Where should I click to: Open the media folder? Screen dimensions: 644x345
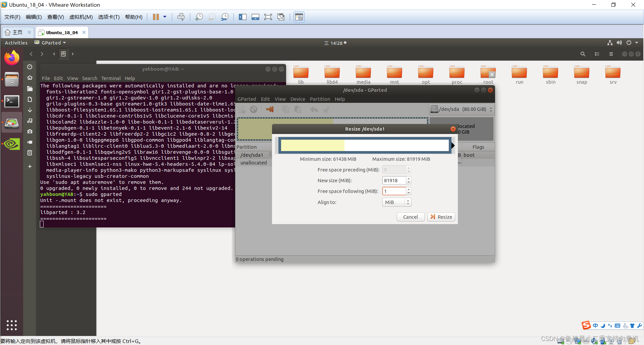tap(363, 75)
